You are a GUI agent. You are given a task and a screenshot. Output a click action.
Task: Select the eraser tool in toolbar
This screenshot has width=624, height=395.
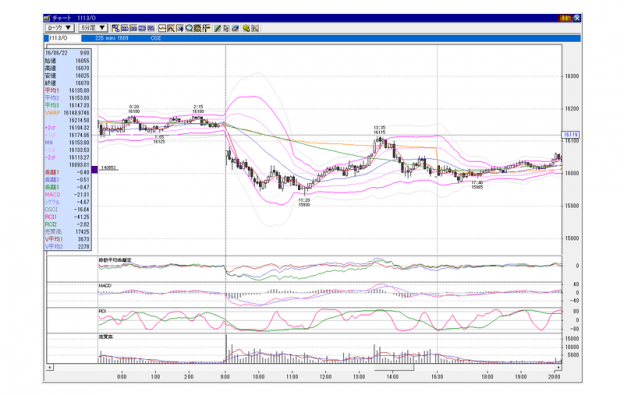coord(235,28)
